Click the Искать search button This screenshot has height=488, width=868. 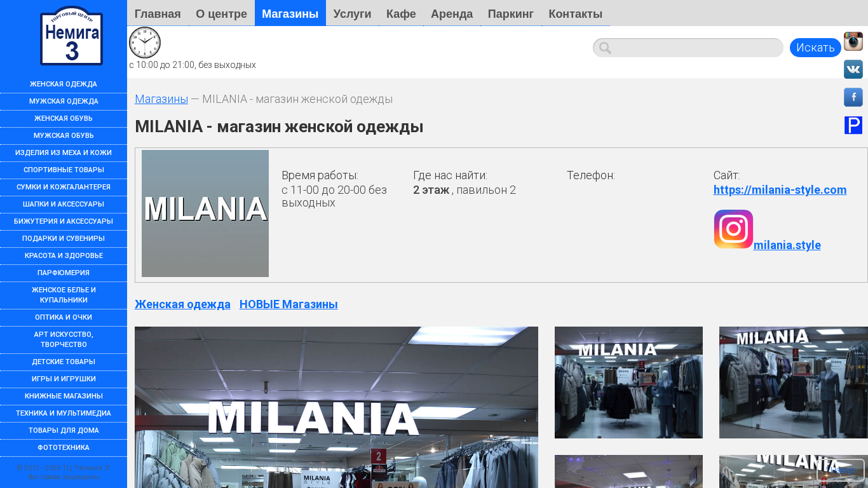815,48
